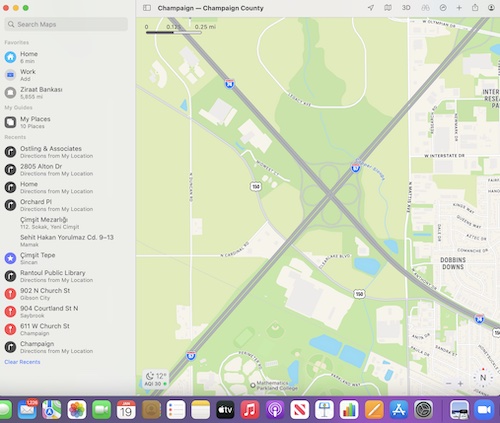Open Çimşit Mezarlığı recent item
The image size is (500, 423).
coord(67,223)
